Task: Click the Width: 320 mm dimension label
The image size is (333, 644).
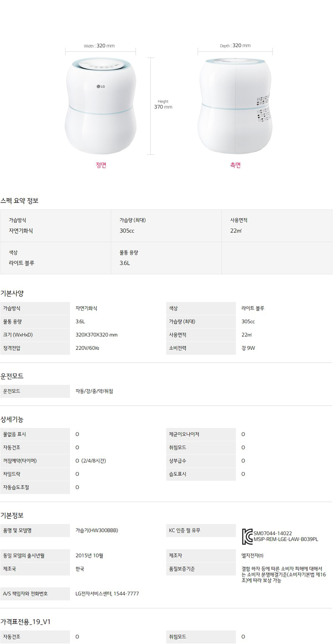Action: click(x=99, y=46)
